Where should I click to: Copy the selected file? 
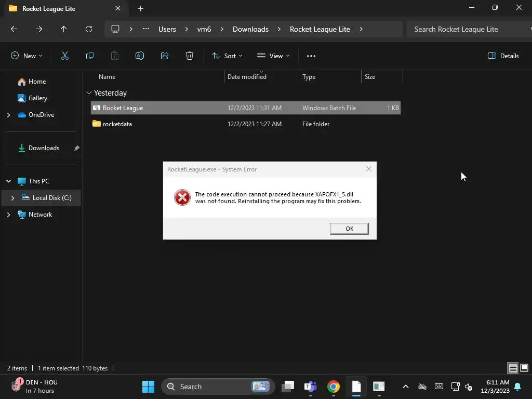coord(89,56)
